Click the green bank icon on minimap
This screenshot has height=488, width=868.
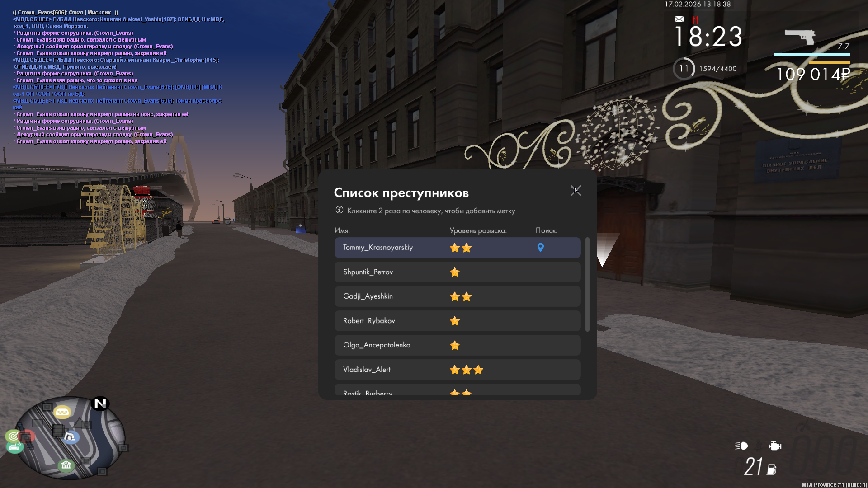coord(66,465)
